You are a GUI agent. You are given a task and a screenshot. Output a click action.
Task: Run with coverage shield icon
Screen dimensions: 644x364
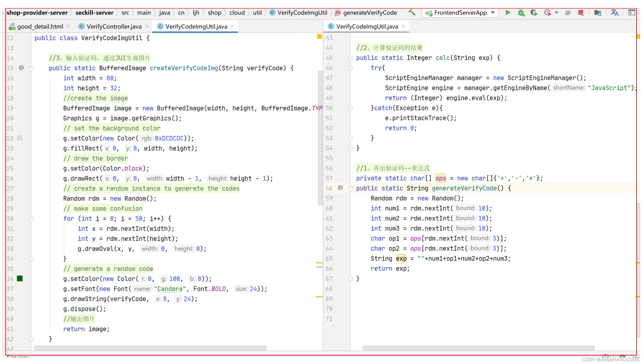point(534,13)
